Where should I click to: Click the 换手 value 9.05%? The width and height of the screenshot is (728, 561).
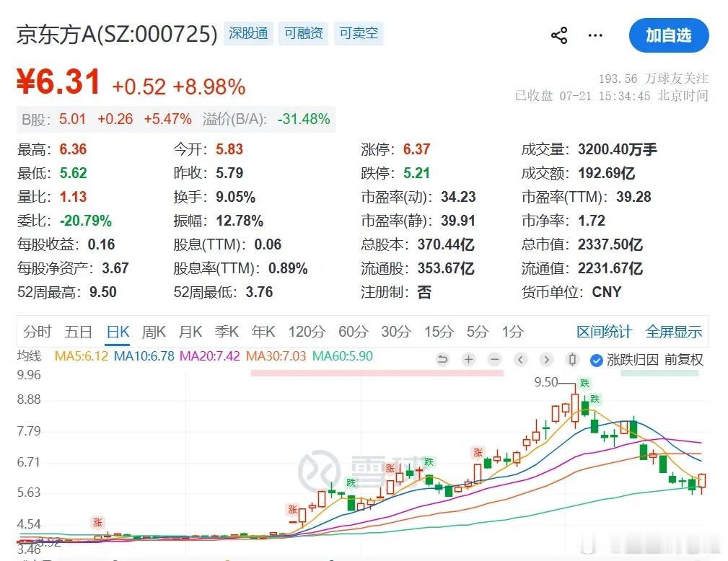tap(235, 197)
